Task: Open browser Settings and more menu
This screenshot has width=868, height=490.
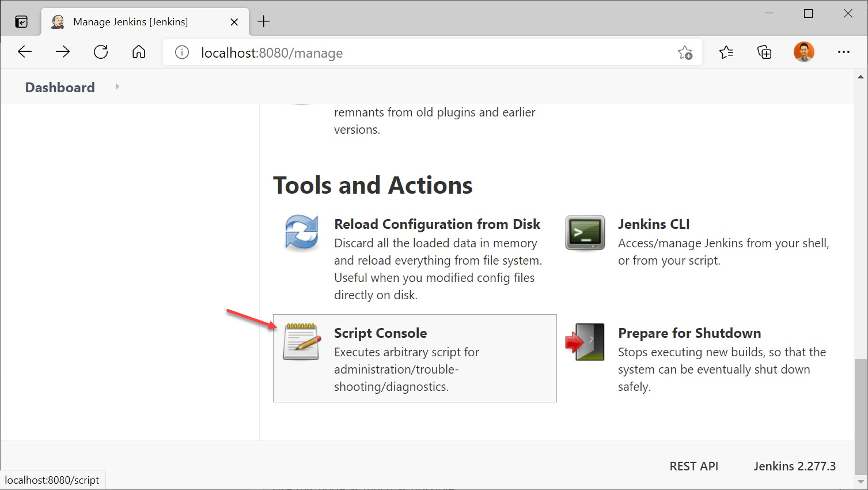Action: click(x=844, y=52)
